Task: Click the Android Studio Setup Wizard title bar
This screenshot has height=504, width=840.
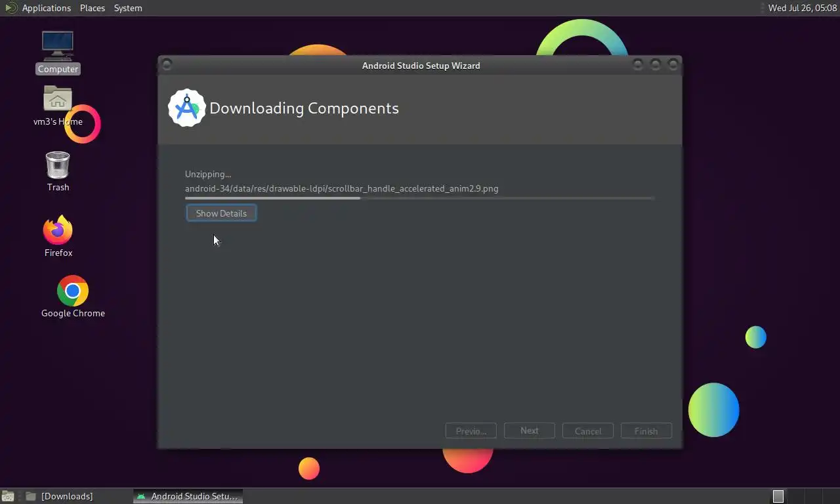Action: click(x=420, y=65)
